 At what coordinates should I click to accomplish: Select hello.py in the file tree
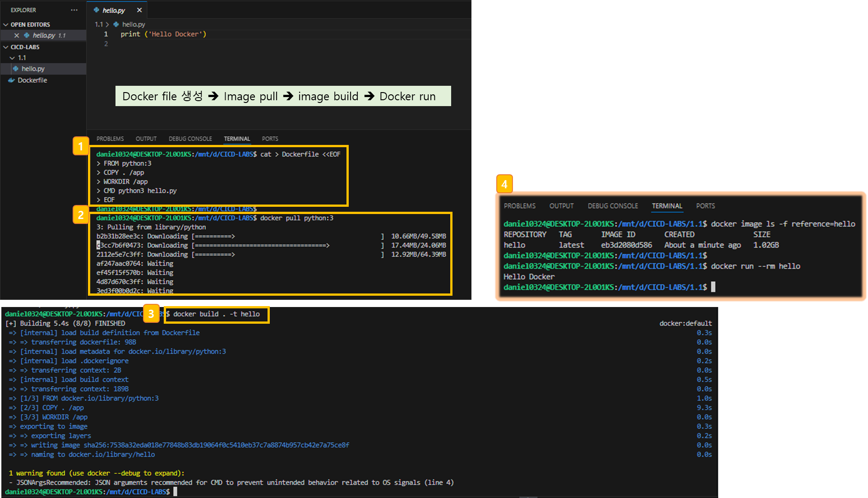click(x=33, y=69)
